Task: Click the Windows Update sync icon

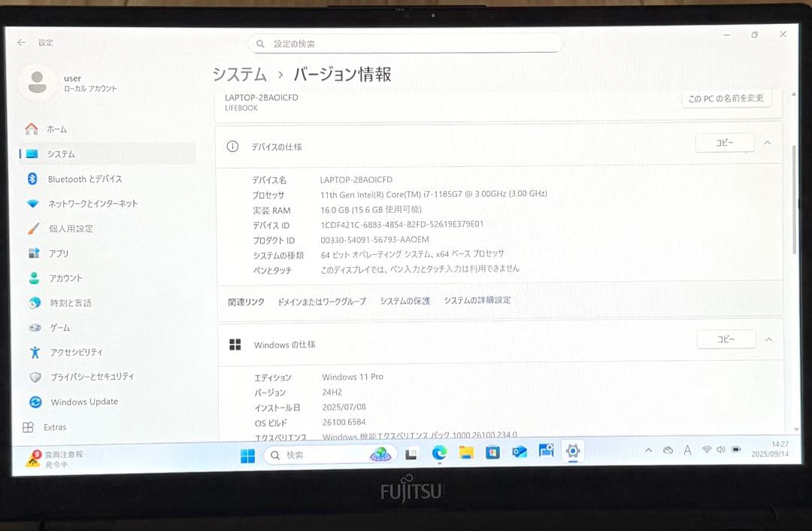Action: [x=35, y=402]
